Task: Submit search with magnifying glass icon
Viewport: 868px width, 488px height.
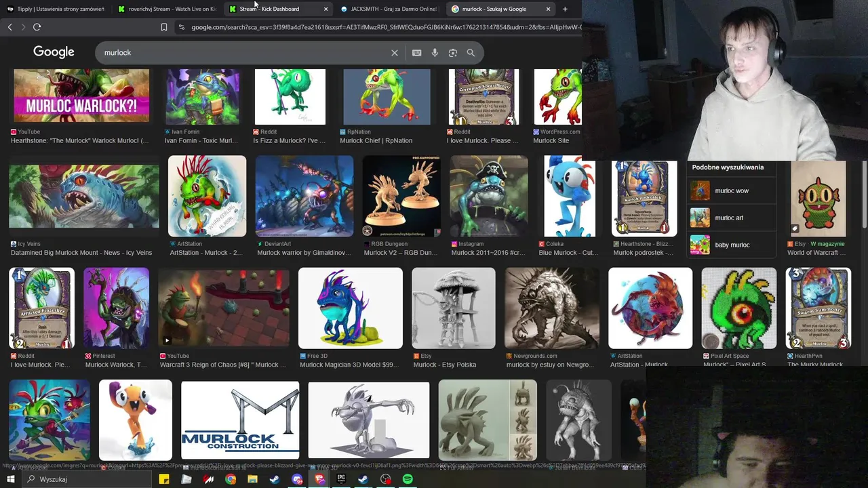Action: [471, 53]
